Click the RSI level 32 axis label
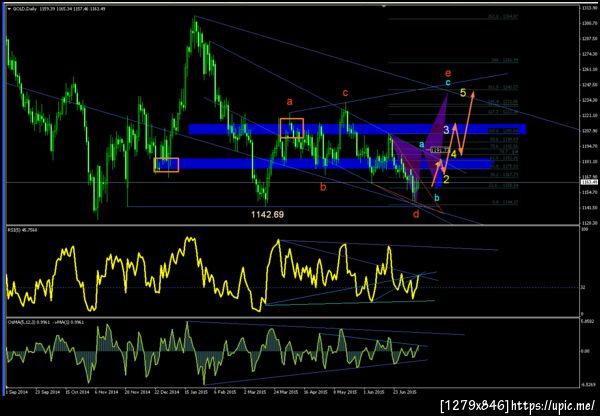This screenshot has height=416, width=600. tap(583, 287)
